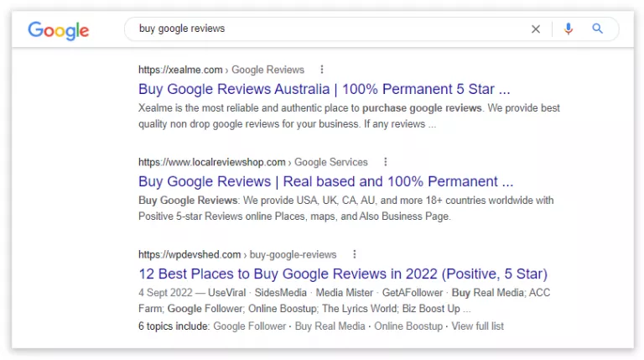Submit search with magnifying glass icon
This screenshot has width=644, height=360.
pyautogui.click(x=598, y=29)
